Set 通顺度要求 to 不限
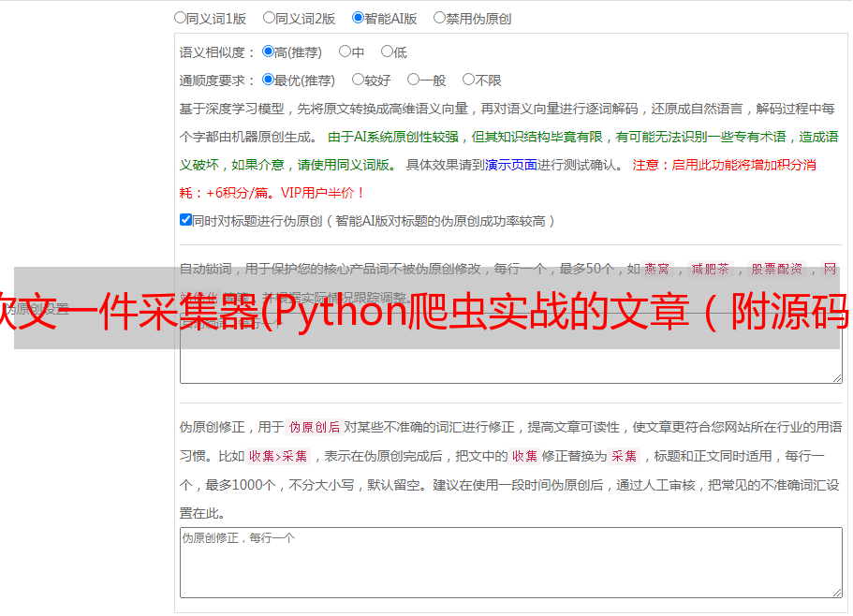The image size is (853, 616). 468,80
